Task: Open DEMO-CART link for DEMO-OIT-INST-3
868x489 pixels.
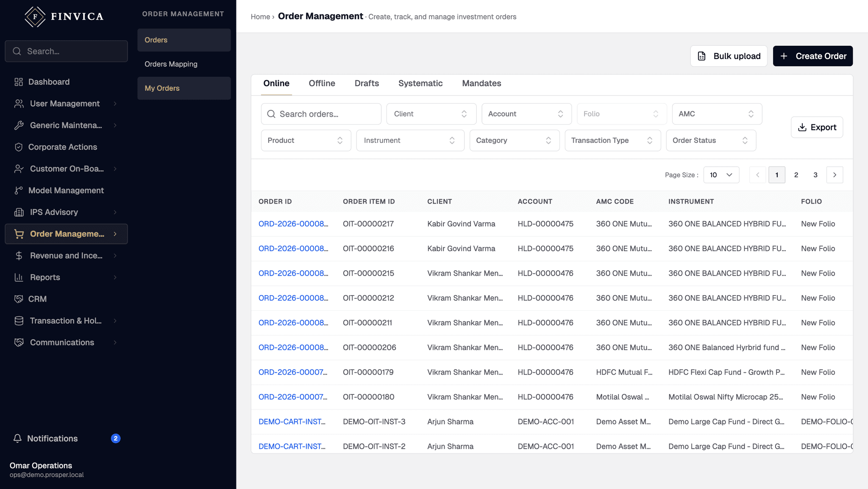Action: pyautogui.click(x=292, y=422)
